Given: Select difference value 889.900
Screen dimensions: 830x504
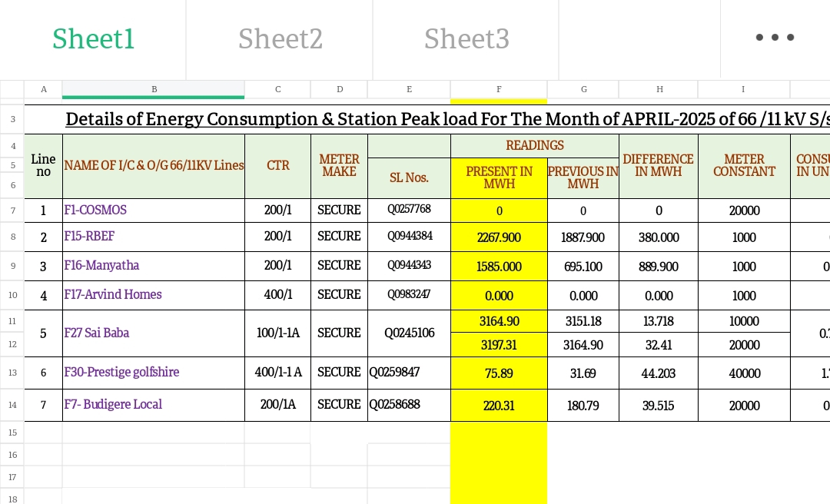Looking at the screenshot, I should click(x=659, y=267).
